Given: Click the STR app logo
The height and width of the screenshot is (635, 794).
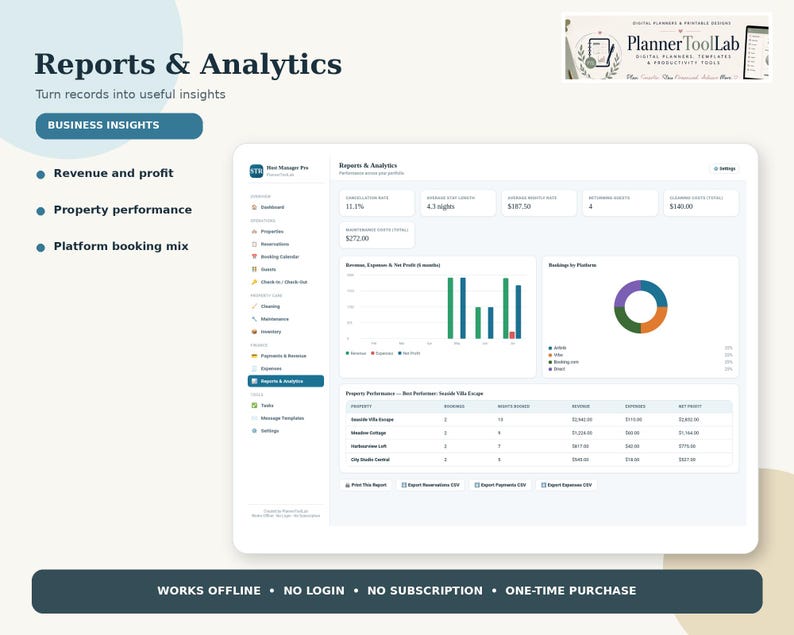Looking at the screenshot, I should coord(256,171).
